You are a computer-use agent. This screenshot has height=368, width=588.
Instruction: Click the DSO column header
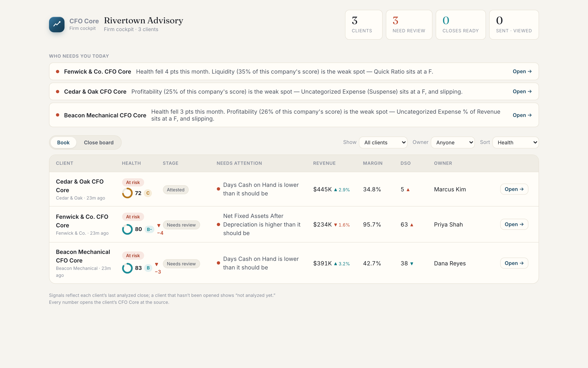405,163
